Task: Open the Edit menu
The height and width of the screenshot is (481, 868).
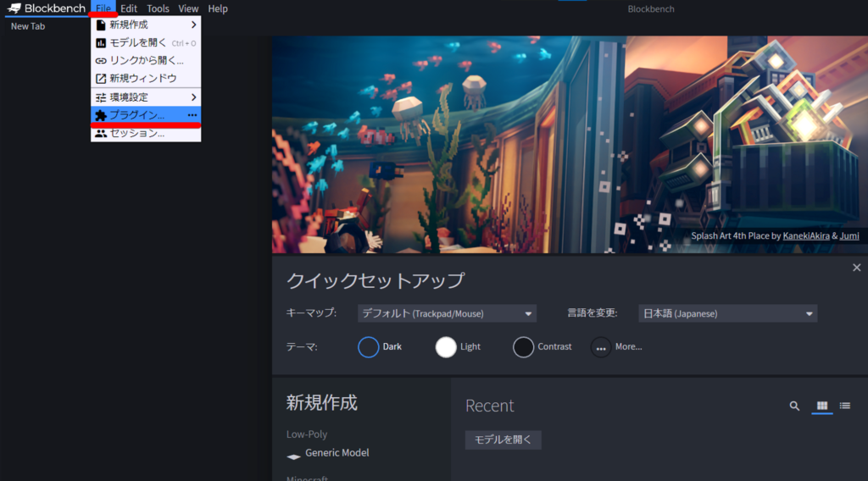Action: pos(129,8)
